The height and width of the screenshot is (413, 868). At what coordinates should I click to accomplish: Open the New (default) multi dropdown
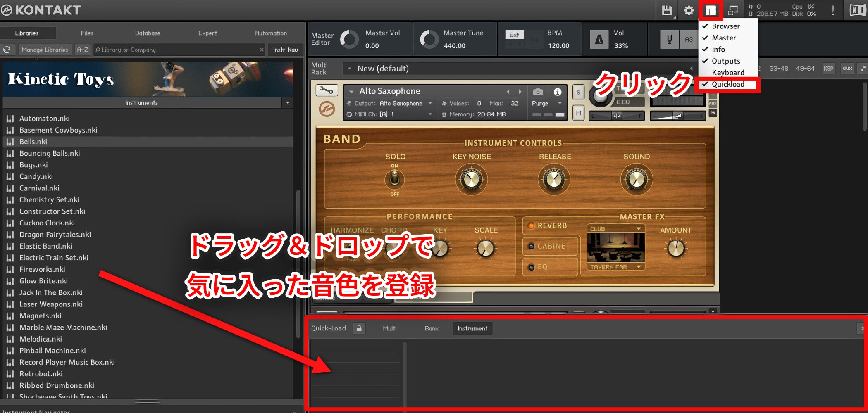coord(349,69)
